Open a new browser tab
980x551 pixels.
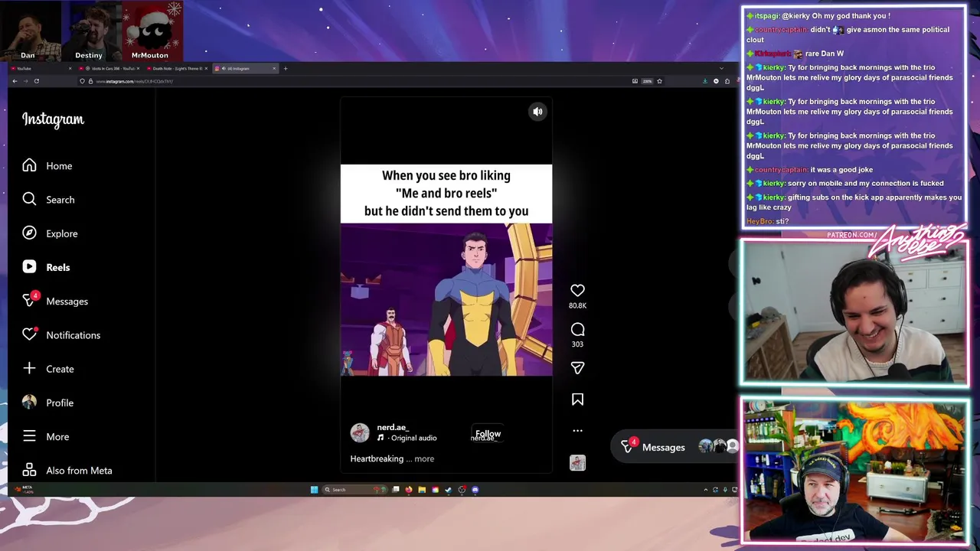coord(286,69)
